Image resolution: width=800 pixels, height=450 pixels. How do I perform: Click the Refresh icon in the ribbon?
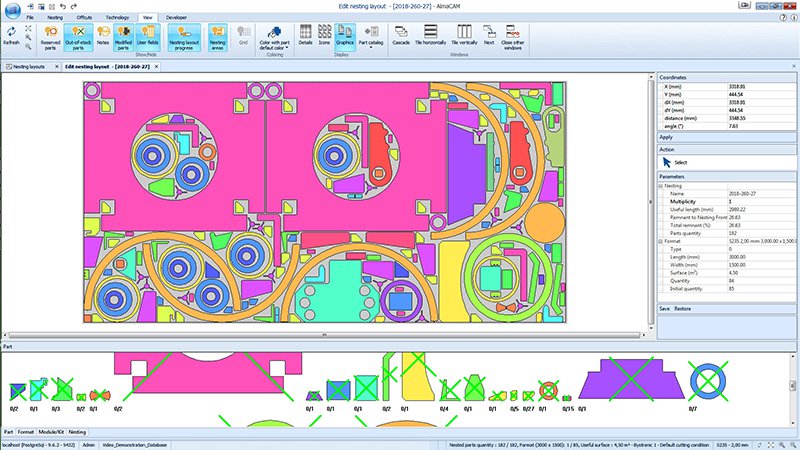tap(12, 38)
